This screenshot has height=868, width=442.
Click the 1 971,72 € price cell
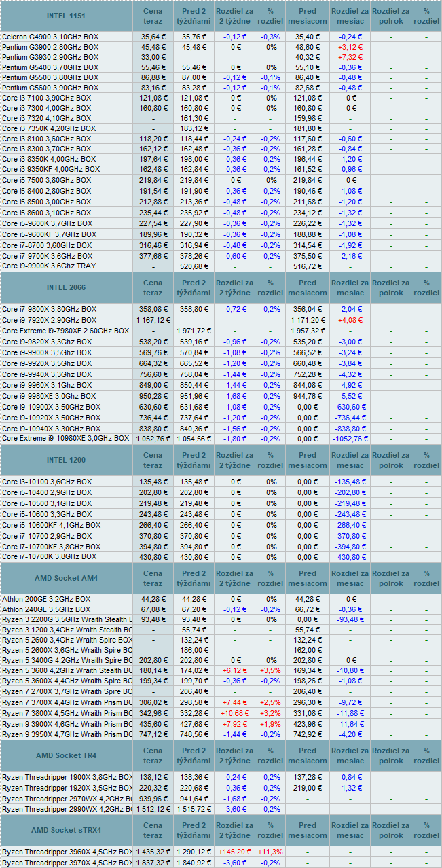(x=195, y=331)
